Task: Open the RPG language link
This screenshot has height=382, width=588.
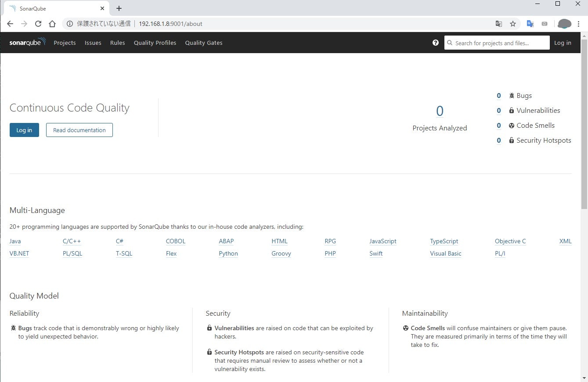Action: click(330, 241)
